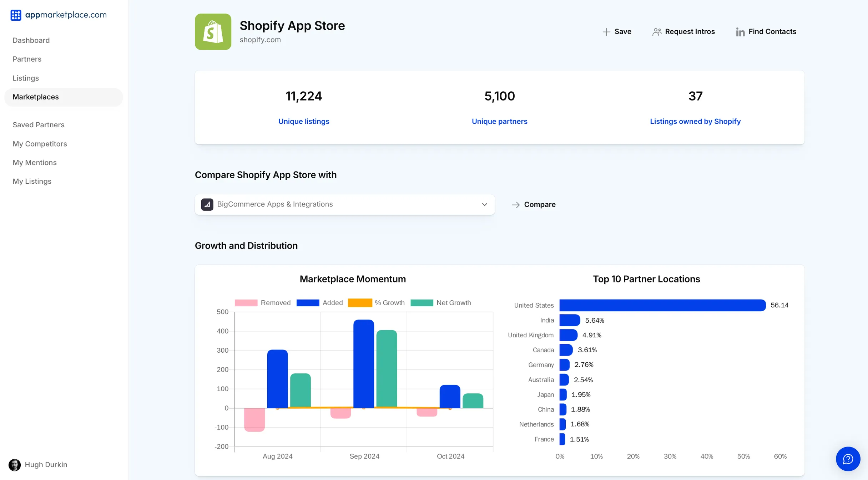Click the appmarketplace.com brand name
The width and height of the screenshot is (868, 480).
[66, 15]
